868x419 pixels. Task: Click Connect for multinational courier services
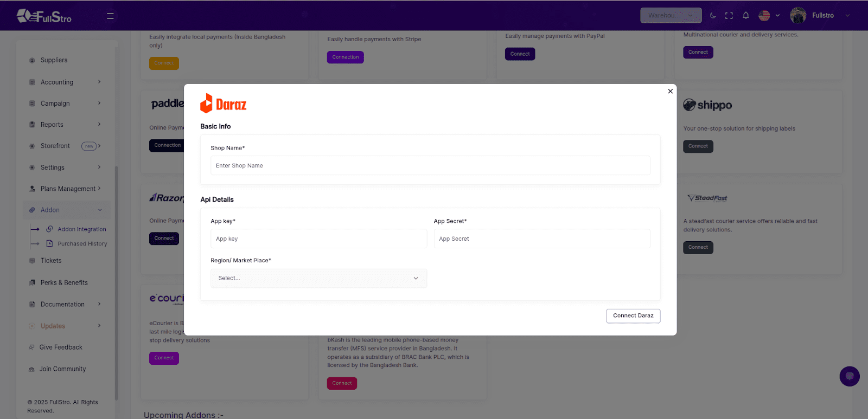pos(698,52)
